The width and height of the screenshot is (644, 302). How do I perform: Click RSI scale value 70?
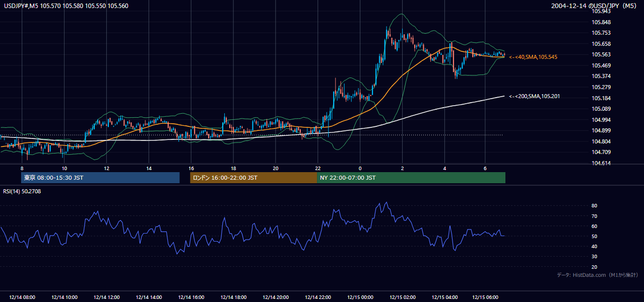(595, 216)
